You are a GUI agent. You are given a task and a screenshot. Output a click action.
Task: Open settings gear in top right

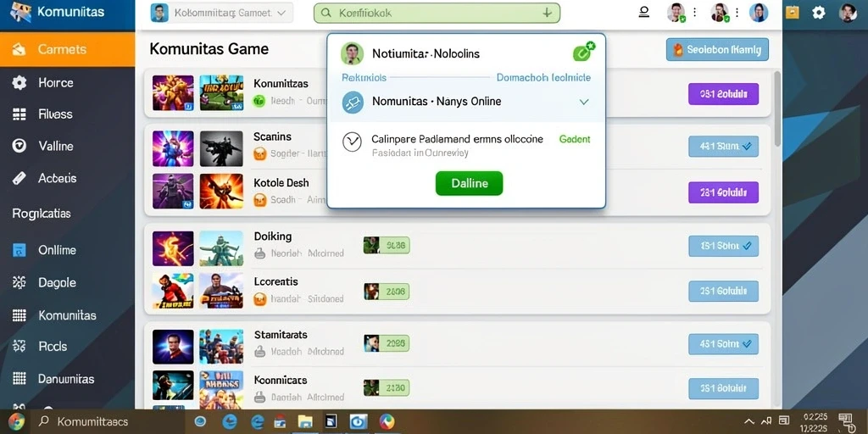tap(818, 13)
